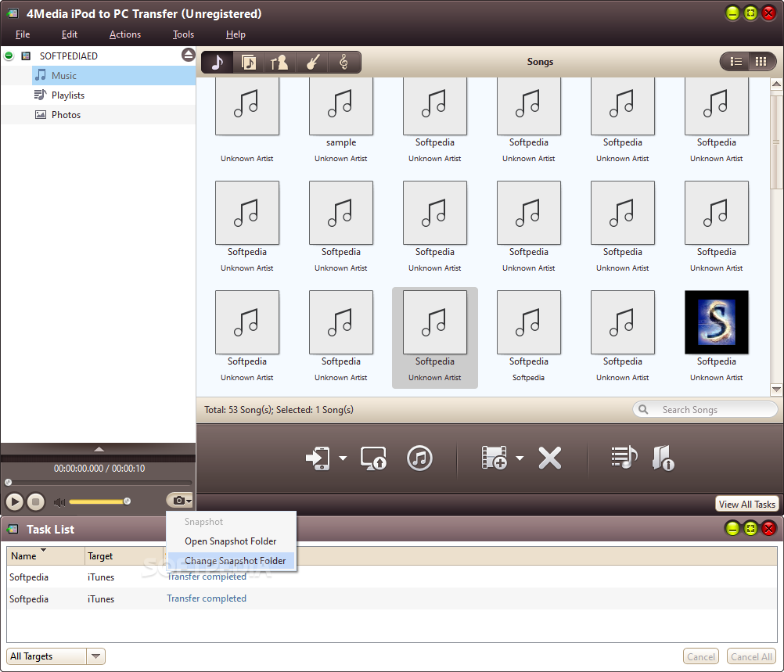Switch to thumbnail grid view mode
The width and height of the screenshot is (784, 672).
pyautogui.click(x=761, y=62)
